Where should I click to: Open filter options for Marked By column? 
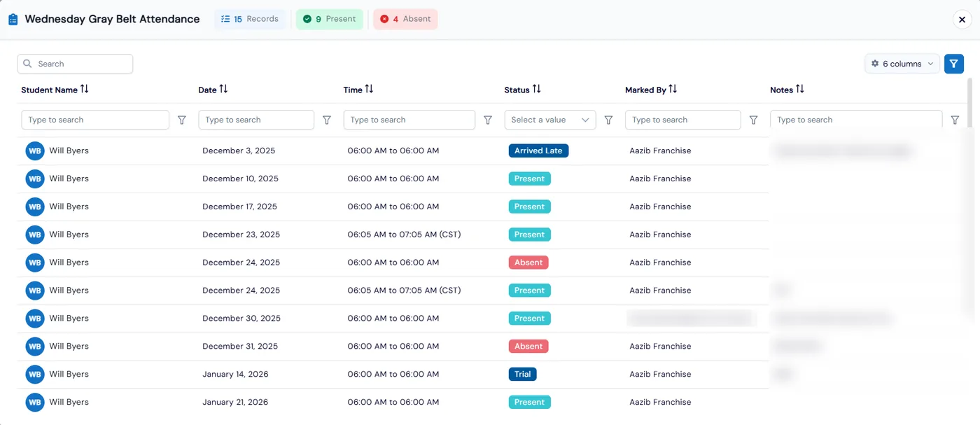click(754, 120)
